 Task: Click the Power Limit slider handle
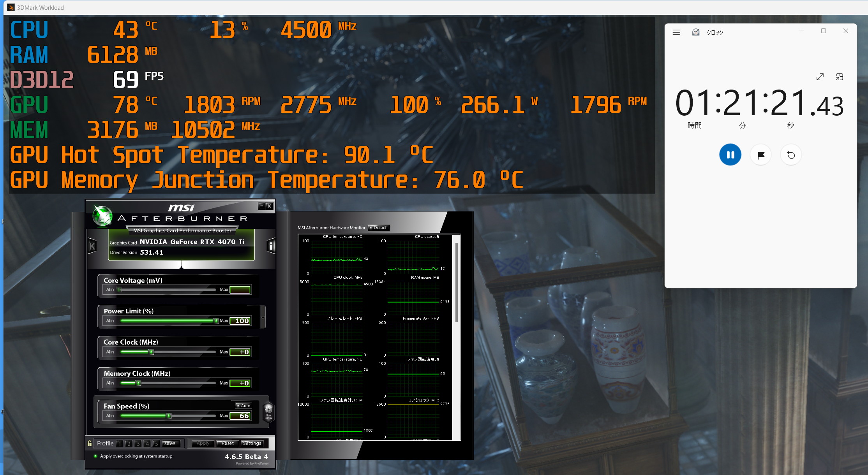(216, 321)
